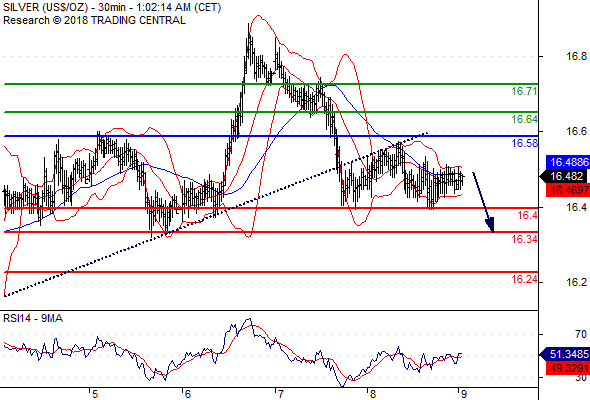The width and height of the screenshot is (590, 400).
Task: Click the 16.8 price axis label
Action: (x=576, y=56)
